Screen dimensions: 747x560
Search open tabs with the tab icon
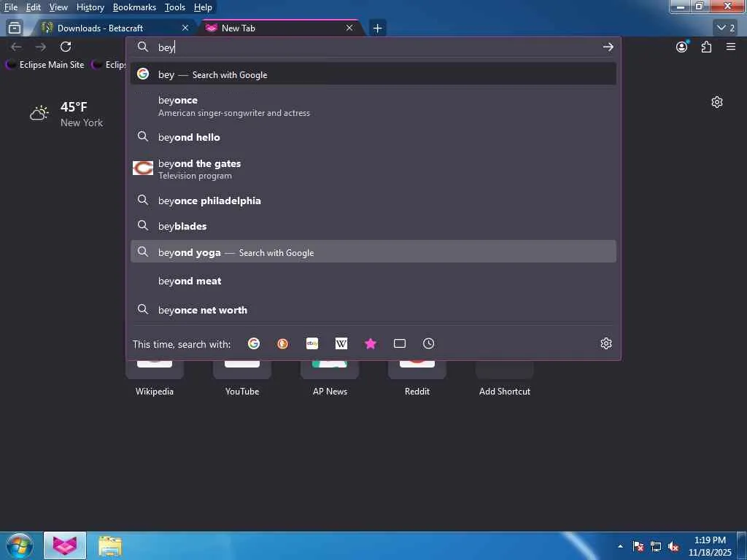[x=400, y=343]
